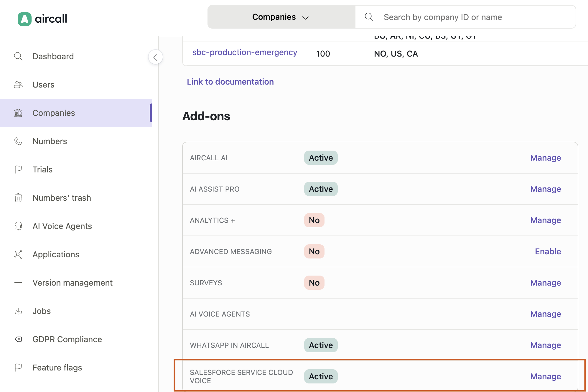
Task: Enable the Advanced Messaging add-on
Action: pyautogui.click(x=548, y=251)
